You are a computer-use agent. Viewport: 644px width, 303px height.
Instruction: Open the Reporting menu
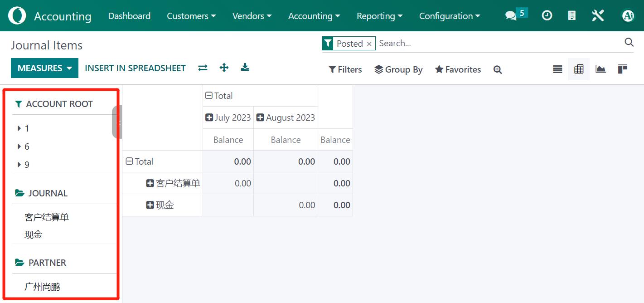tap(379, 16)
